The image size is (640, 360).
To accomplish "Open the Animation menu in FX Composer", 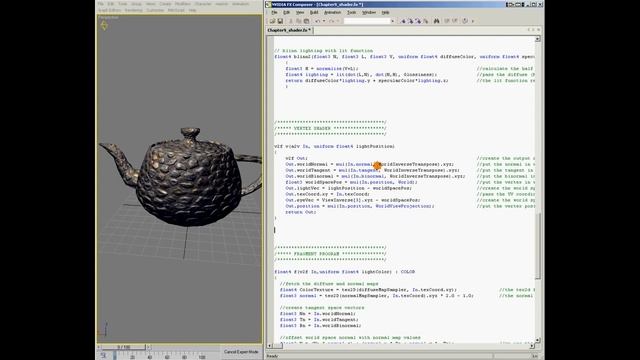I will pos(333,13).
